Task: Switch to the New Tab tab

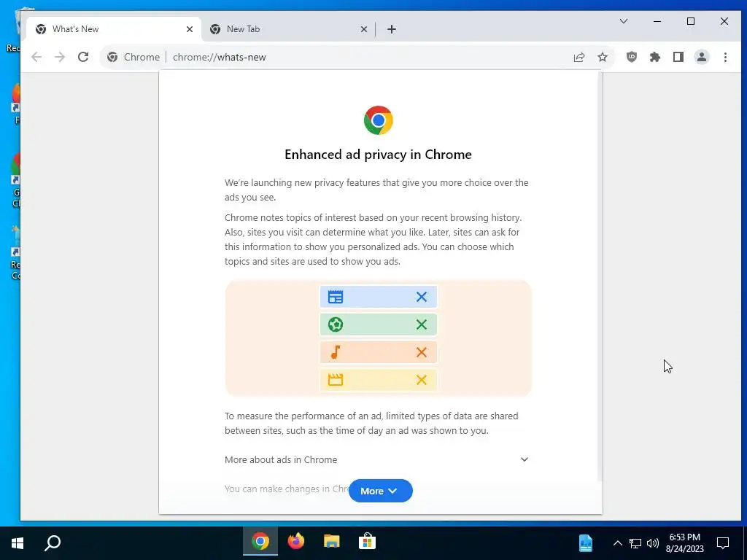Action: coord(288,29)
